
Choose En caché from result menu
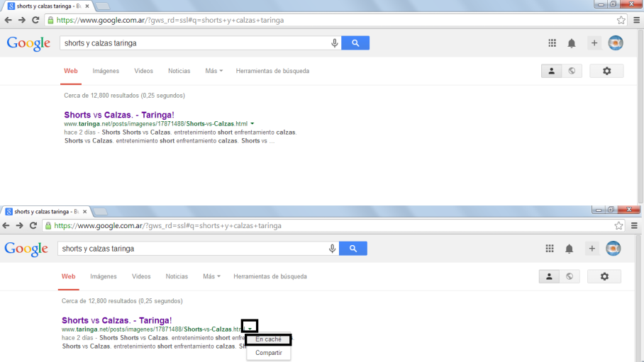click(x=268, y=339)
